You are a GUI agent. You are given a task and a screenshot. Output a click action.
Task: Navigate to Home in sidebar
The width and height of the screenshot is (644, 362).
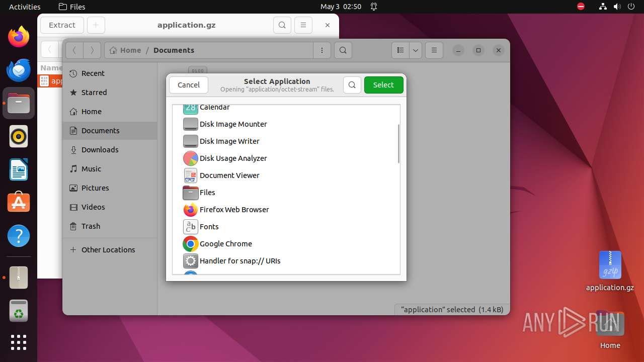[110, 112]
